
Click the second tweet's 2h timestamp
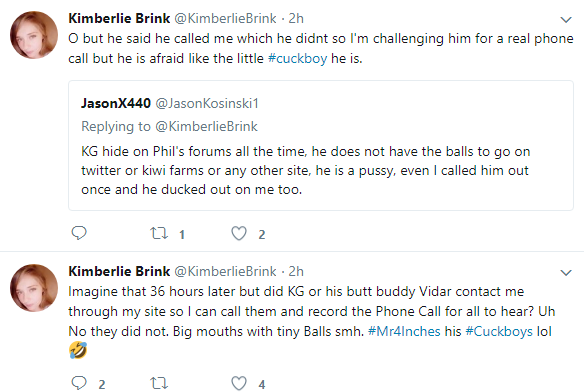pyautogui.click(x=296, y=271)
